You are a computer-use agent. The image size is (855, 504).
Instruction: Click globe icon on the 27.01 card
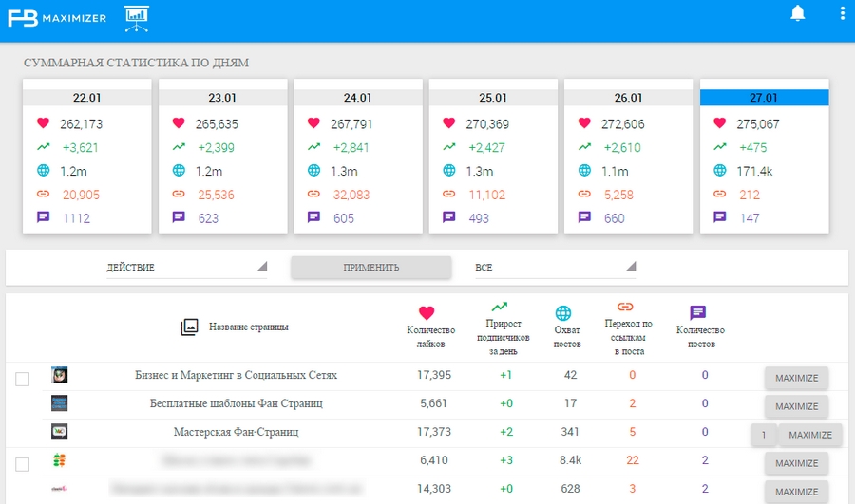(x=719, y=171)
